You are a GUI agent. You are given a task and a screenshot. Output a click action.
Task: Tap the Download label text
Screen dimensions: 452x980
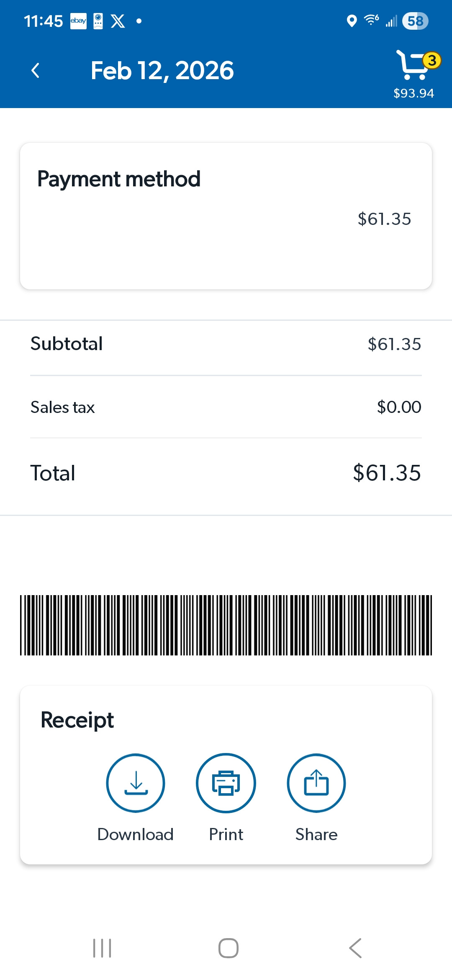coord(136,835)
